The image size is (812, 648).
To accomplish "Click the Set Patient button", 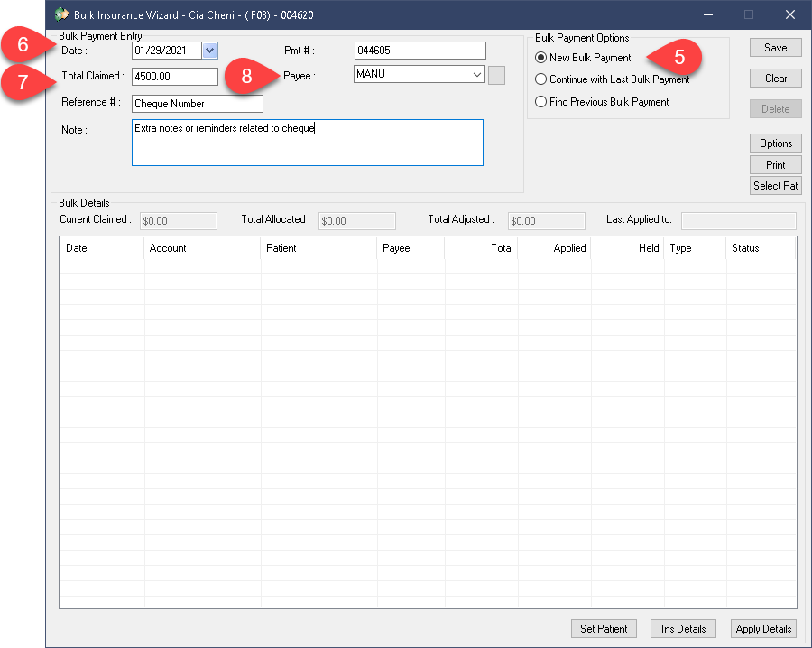I will [x=604, y=628].
